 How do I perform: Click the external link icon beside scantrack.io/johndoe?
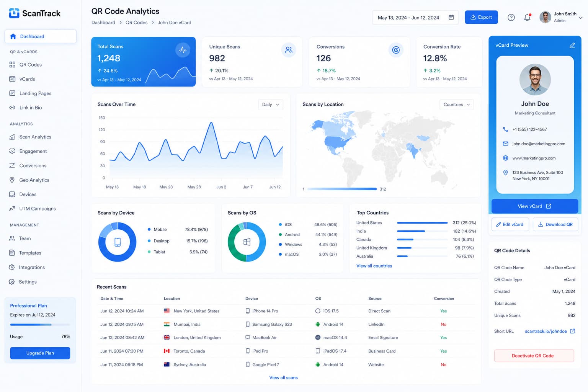click(572, 331)
